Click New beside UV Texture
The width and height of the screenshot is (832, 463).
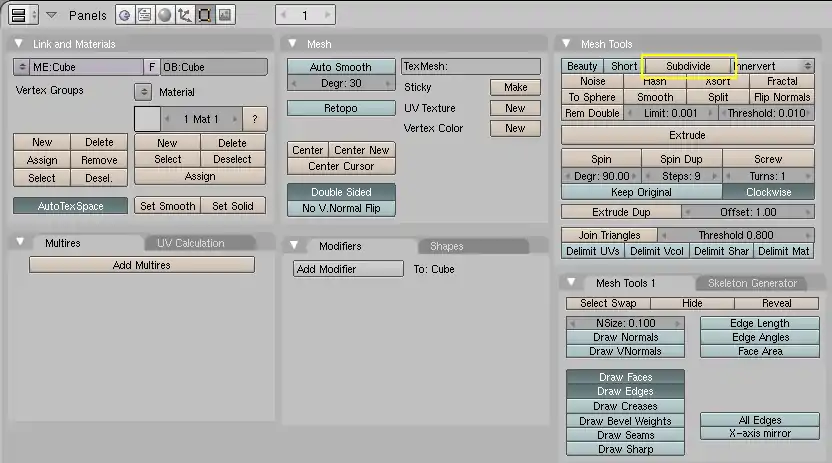(x=515, y=108)
